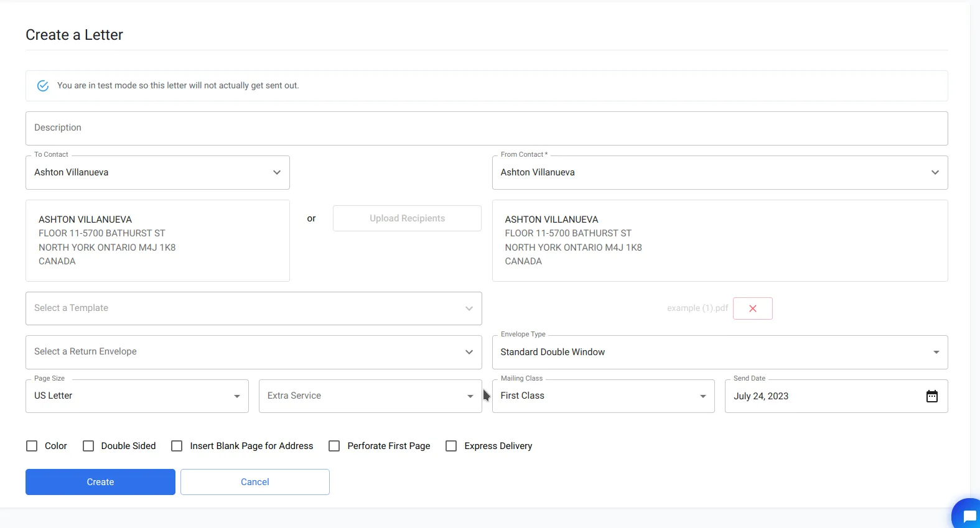Click the Create a Letter heading

(74, 35)
